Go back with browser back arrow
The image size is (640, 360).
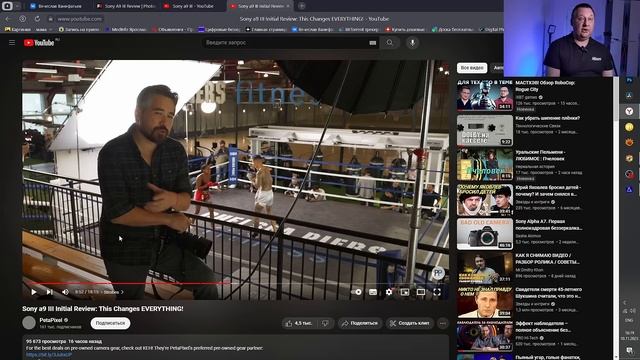click(x=8, y=19)
